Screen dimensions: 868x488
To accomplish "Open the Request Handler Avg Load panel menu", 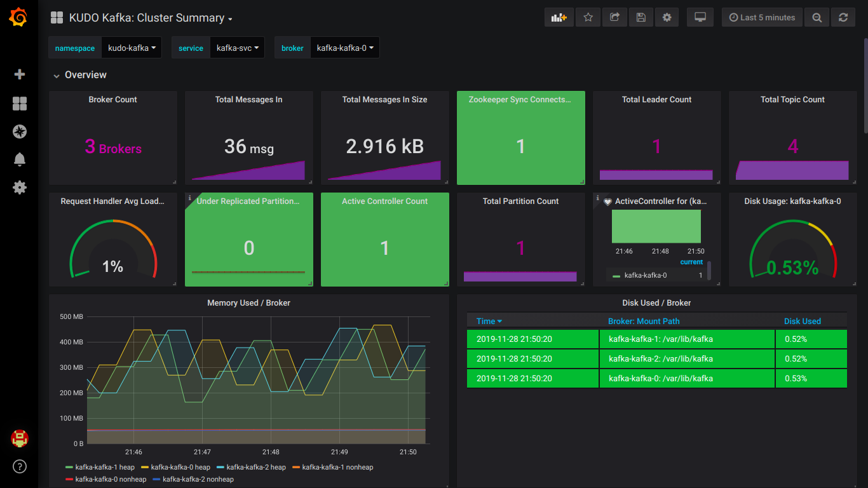I will [112, 201].
